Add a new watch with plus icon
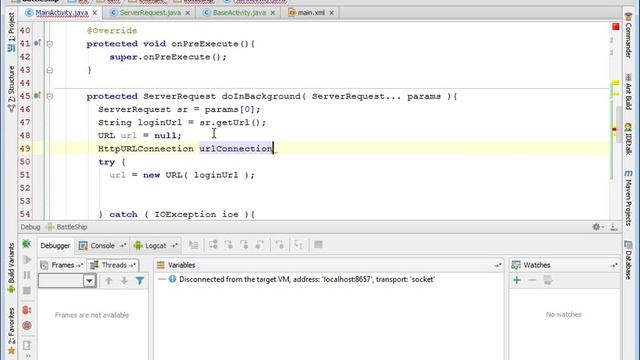Viewport: 640px width, 360px height. pos(517,280)
